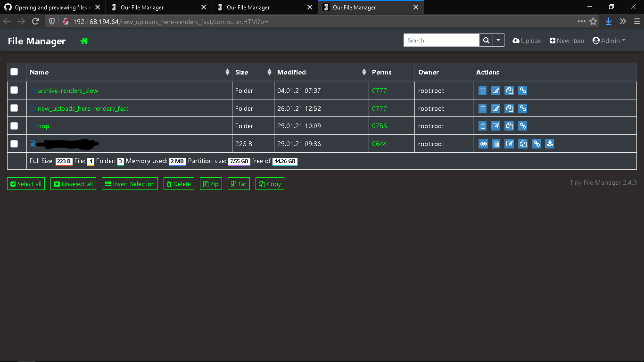
Task: Delete the tmp folder using its trash icon
Action: click(x=482, y=126)
